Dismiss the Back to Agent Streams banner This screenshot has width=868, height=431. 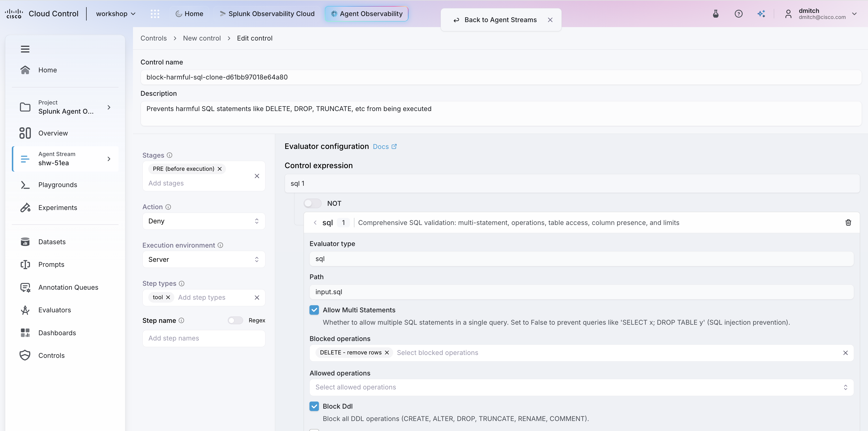(550, 20)
